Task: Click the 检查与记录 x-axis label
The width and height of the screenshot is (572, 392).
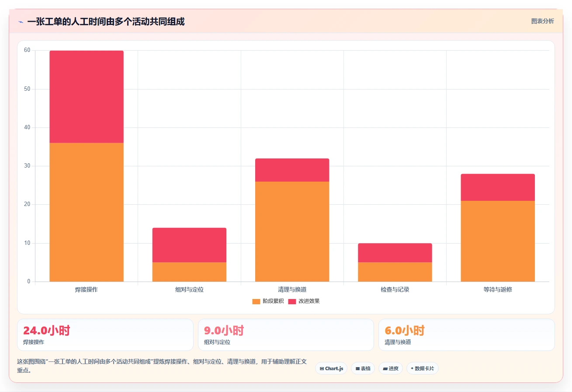Action: (395, 290)
